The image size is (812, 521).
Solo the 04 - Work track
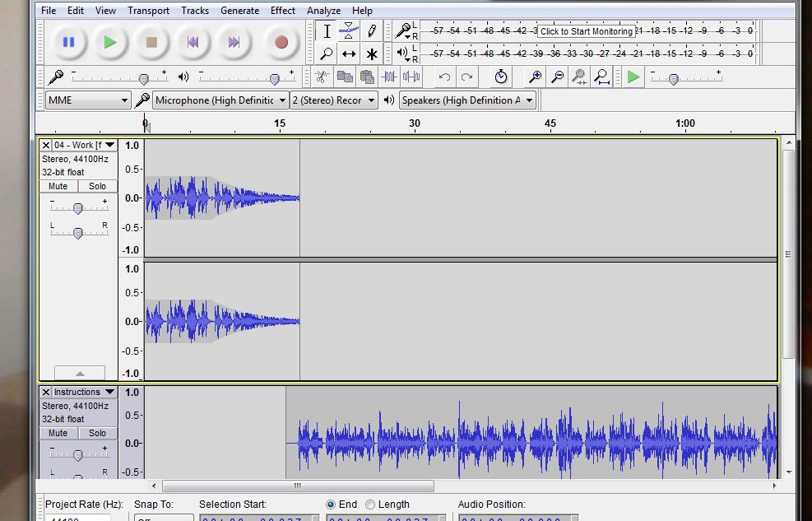click(97, 186)
